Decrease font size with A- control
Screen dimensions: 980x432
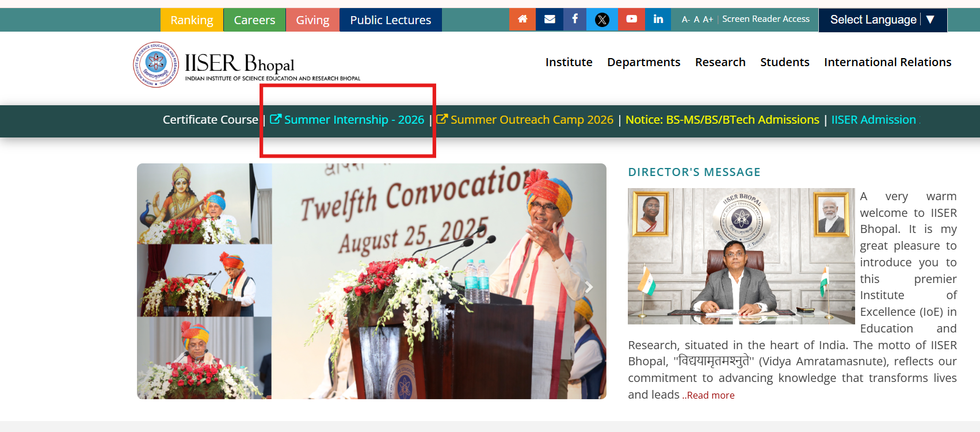(685, 20)
